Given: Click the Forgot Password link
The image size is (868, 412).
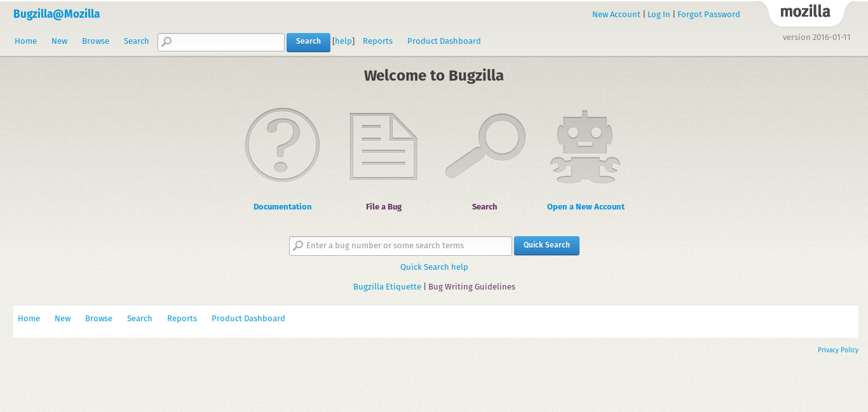Looking at the screenshot, I should coord(709,15).
